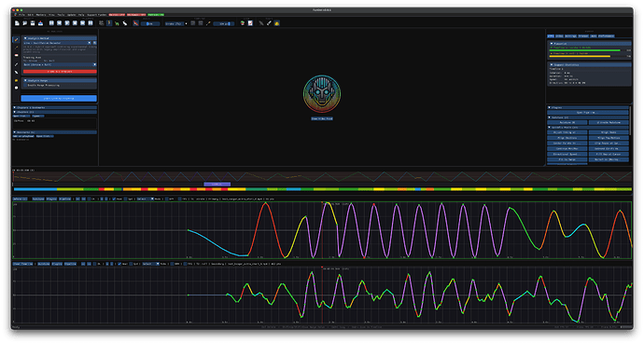Click the red crossed-out toolbar icon
Image resolution: width=644 pixels, height=343 pixels.
click(136, 23)
